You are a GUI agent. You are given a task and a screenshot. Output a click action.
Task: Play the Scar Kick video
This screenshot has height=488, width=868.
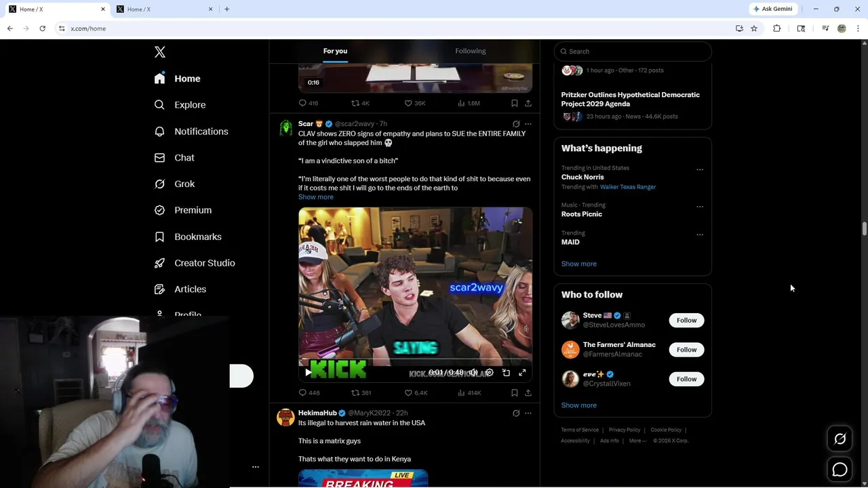(309, 372)
